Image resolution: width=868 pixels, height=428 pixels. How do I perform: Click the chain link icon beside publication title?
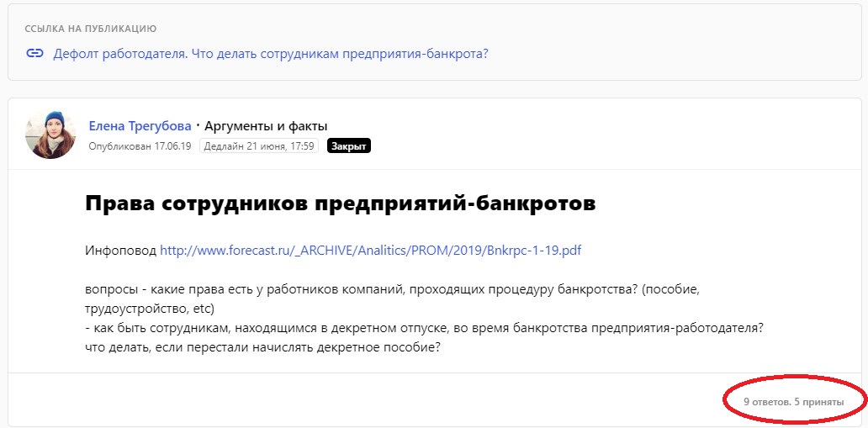click(34, 54)
